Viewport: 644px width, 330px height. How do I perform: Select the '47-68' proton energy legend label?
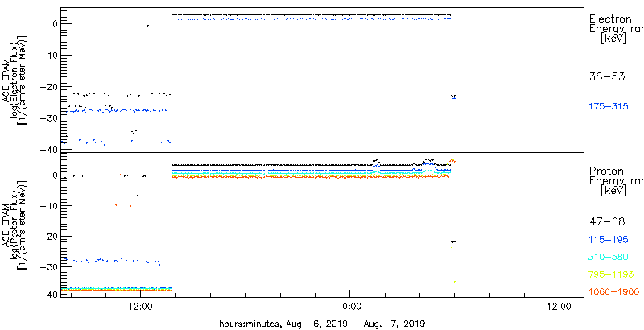tap(607, 222)
